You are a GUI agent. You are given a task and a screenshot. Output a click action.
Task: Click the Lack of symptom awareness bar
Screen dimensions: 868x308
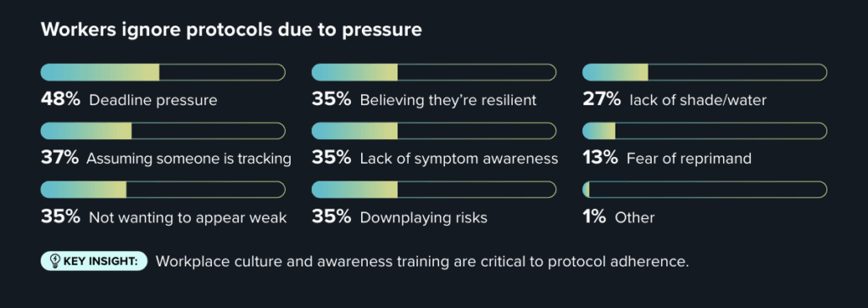[x=434, y=131]
